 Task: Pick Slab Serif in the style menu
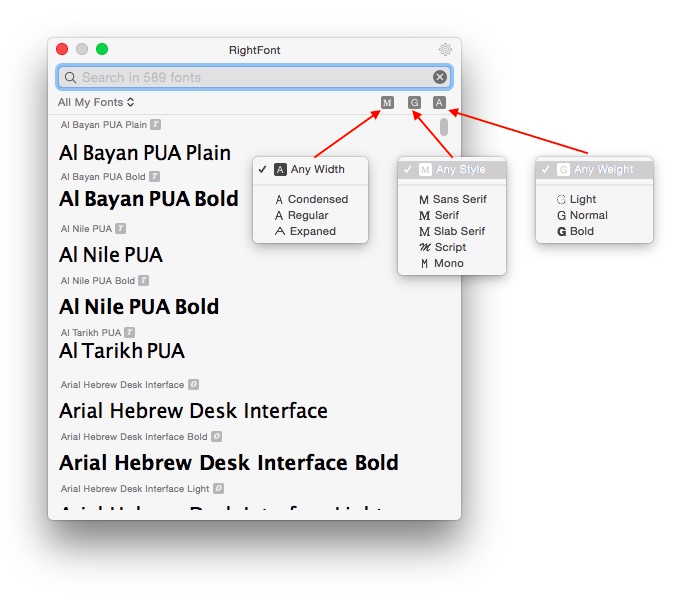coord(452,231)
